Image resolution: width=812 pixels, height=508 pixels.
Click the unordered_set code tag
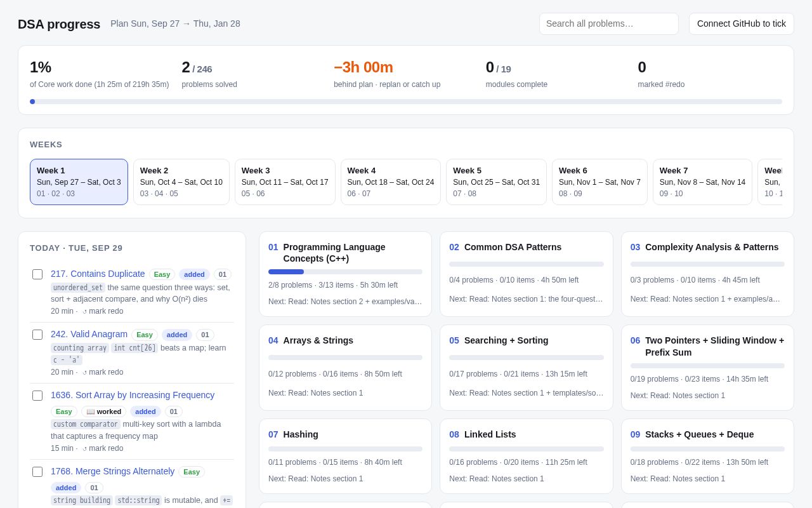click(x=78, y=288)
